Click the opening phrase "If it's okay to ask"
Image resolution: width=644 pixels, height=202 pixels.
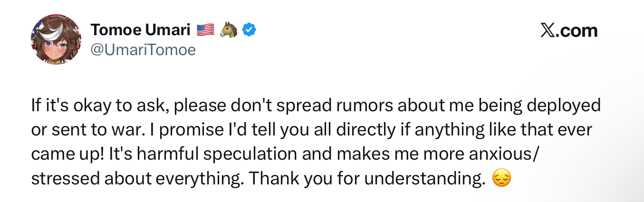point(98,106)
